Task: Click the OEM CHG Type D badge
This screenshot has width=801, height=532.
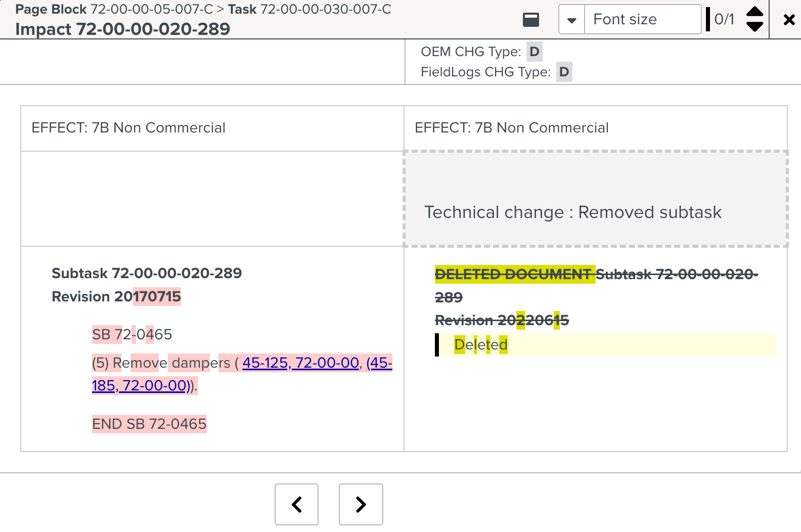Action: pos(535,52)
